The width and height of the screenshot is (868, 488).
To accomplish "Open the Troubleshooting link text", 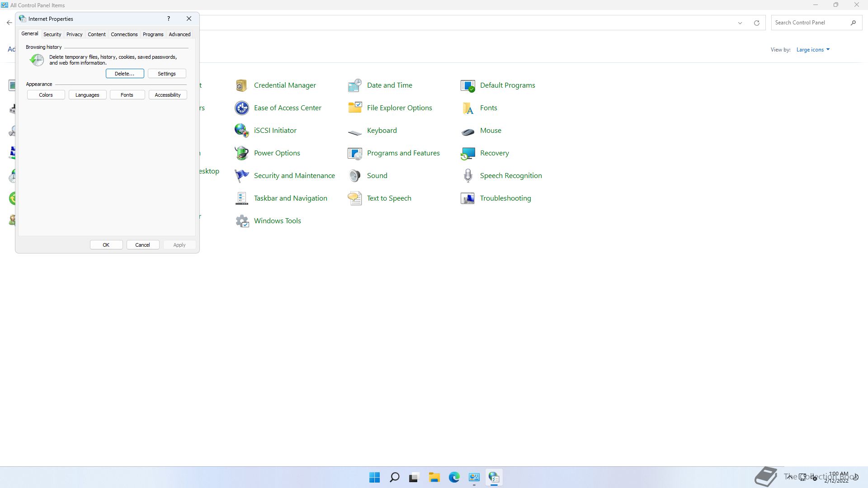I will 505,198.
